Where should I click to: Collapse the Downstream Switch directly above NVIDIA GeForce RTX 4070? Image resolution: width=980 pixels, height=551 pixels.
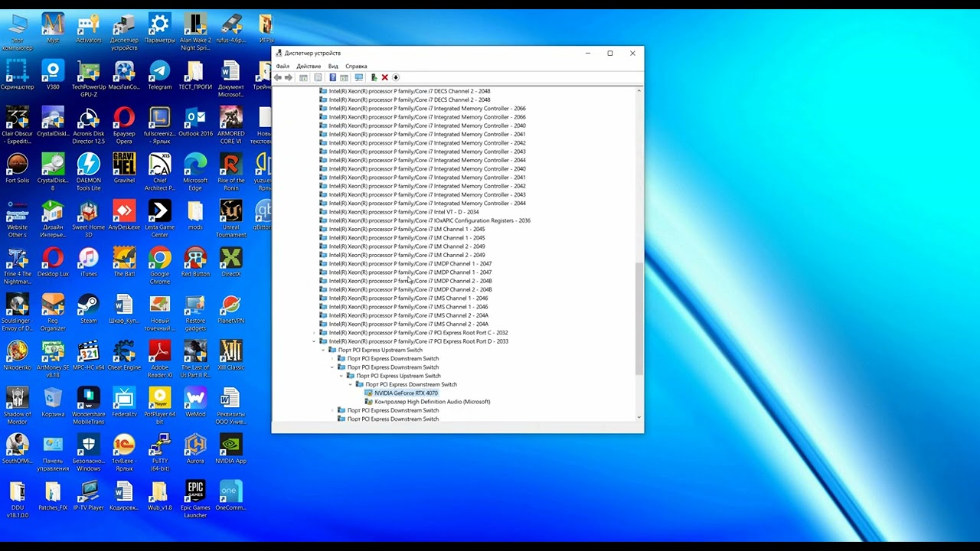[351, 384]
